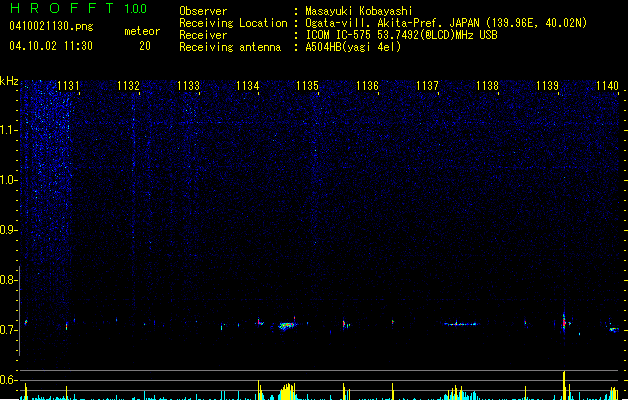The width and height of the screenshot is (629, 400).
Task: Click the 1136 time axis marker
Action: tap(367, 86)
